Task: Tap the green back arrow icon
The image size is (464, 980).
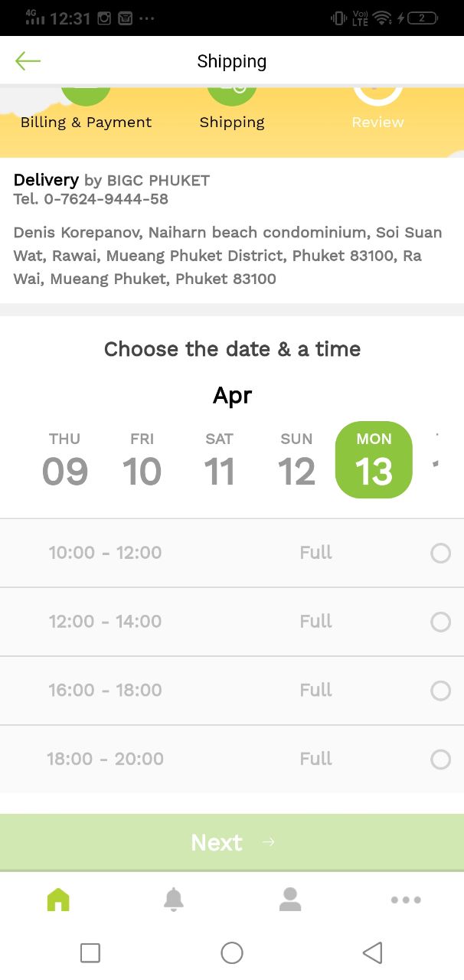Action: 28,61
